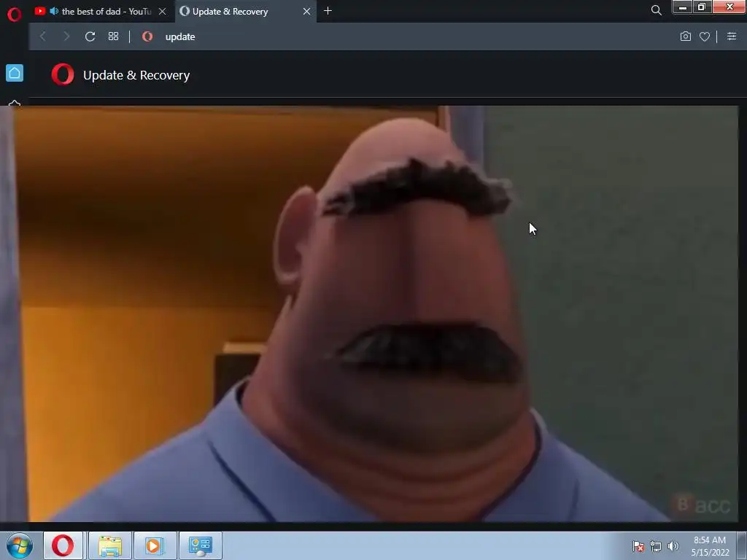Click the Update & Recovery page logo
The width and height of the screenshot is (747, 560).
coord(63,75)
